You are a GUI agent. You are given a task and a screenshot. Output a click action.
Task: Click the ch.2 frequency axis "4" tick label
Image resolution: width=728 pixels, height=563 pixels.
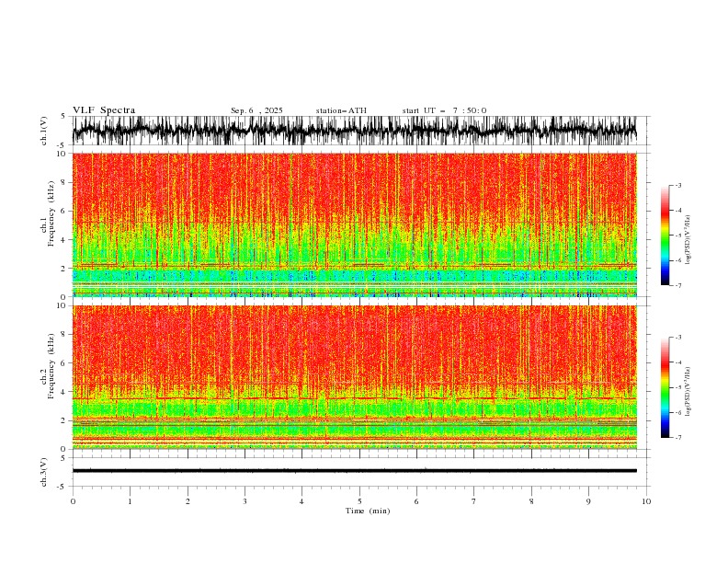(x=64, y=392)
